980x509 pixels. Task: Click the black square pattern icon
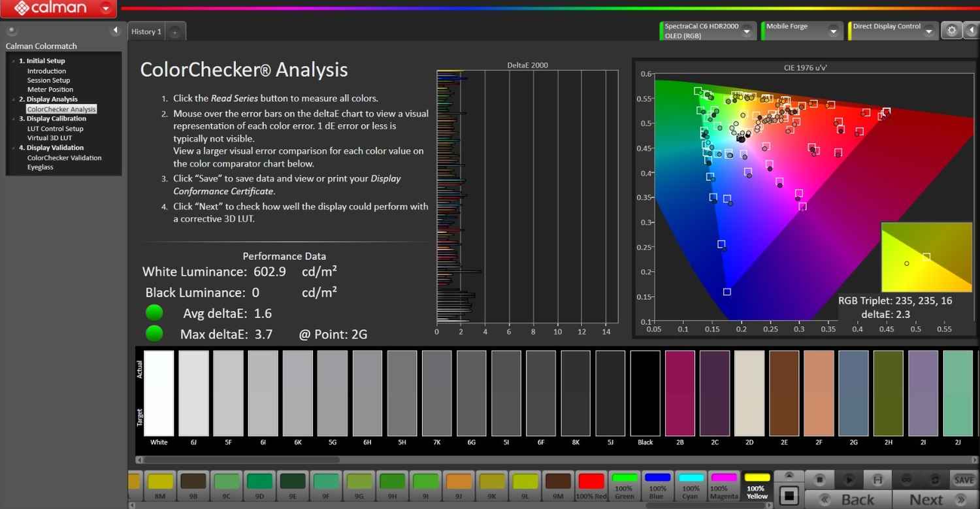click(x=789, y=496)
